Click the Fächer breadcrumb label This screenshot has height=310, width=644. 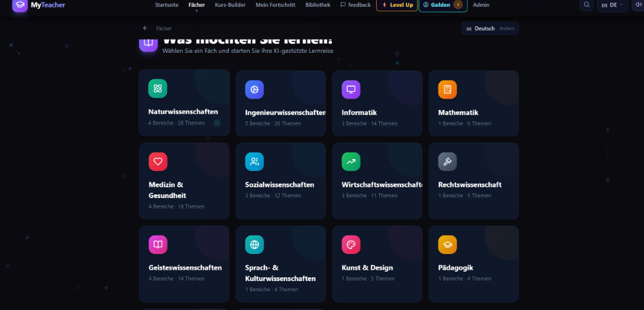click(x=164, y=28)
